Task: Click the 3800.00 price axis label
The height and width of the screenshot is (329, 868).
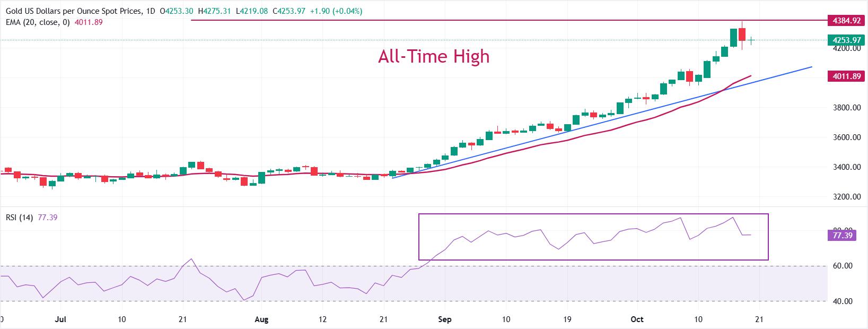Action: (x=846, y=108)
